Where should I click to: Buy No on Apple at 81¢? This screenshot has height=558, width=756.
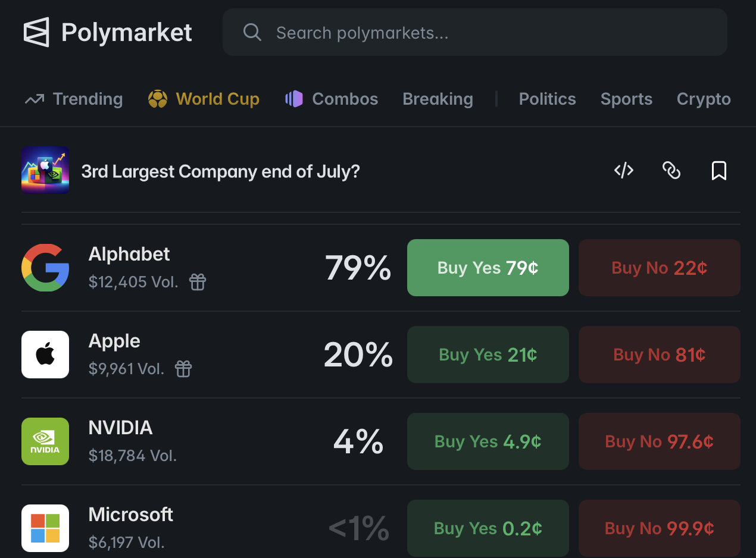(660, 355)
